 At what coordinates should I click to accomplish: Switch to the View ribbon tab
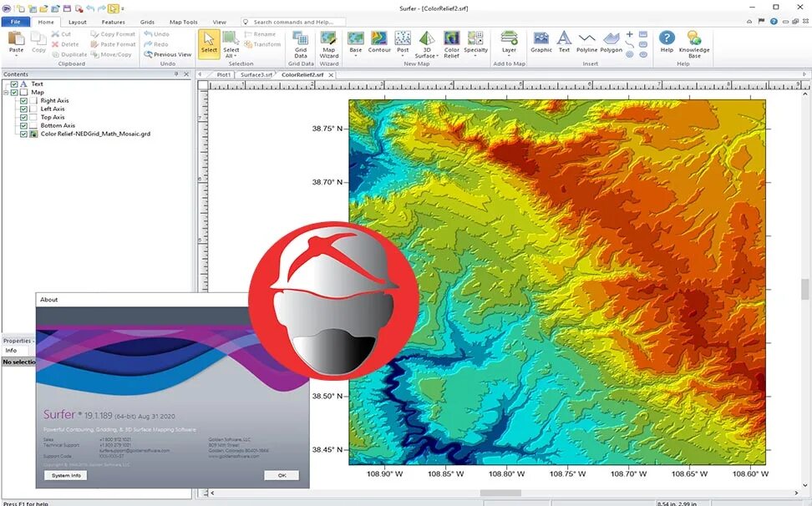click(x=220, y=23)
